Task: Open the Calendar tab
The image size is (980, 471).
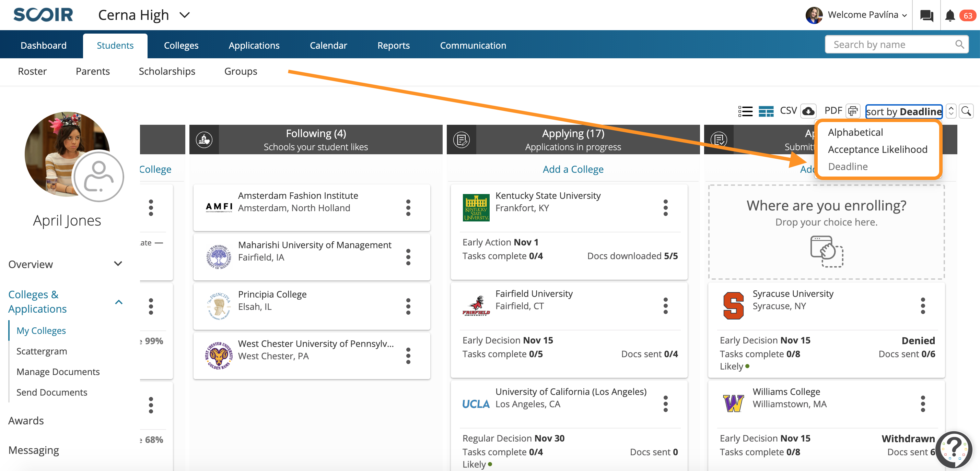Action: point(328,45)
